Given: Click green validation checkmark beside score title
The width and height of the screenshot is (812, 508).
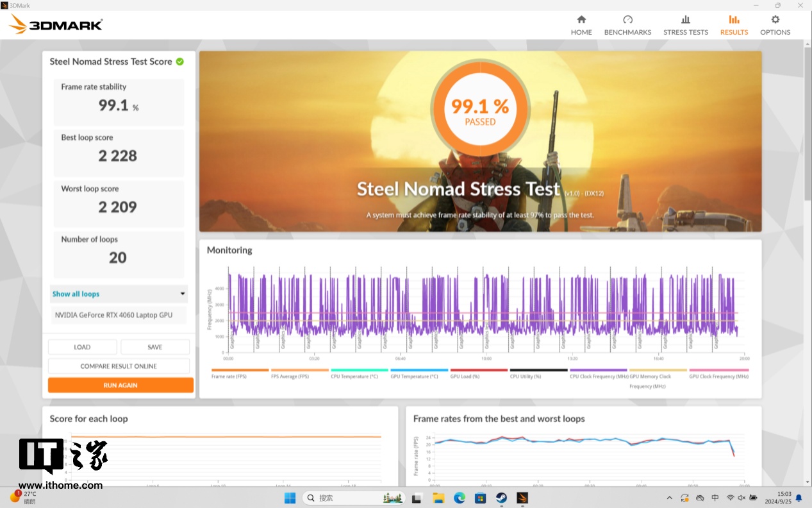Looking at the screenshot, I should (180, 62).
